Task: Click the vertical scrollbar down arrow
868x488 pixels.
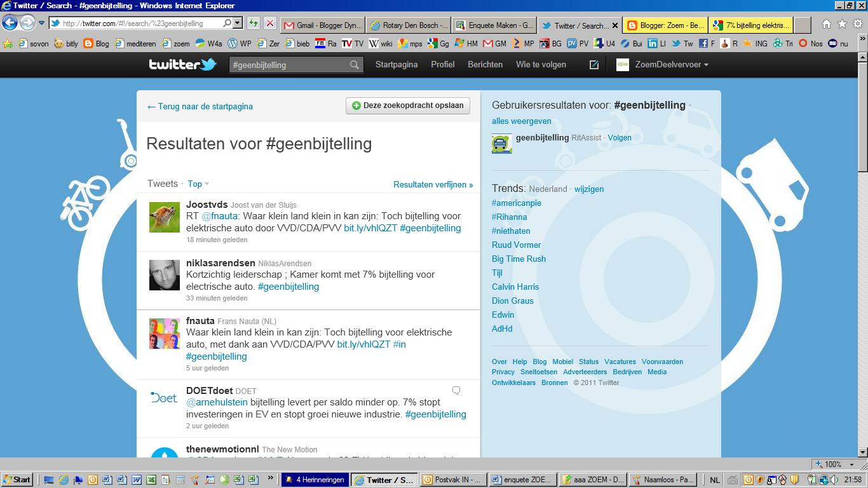Action: tap(862, 452)
